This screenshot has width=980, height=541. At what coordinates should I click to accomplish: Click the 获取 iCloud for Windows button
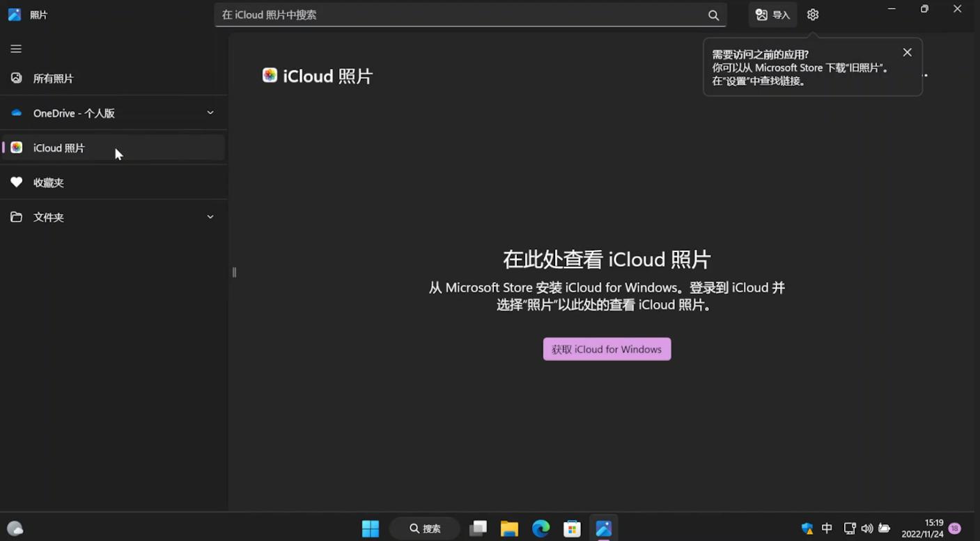pyautogui.click(x=606, y=349)
